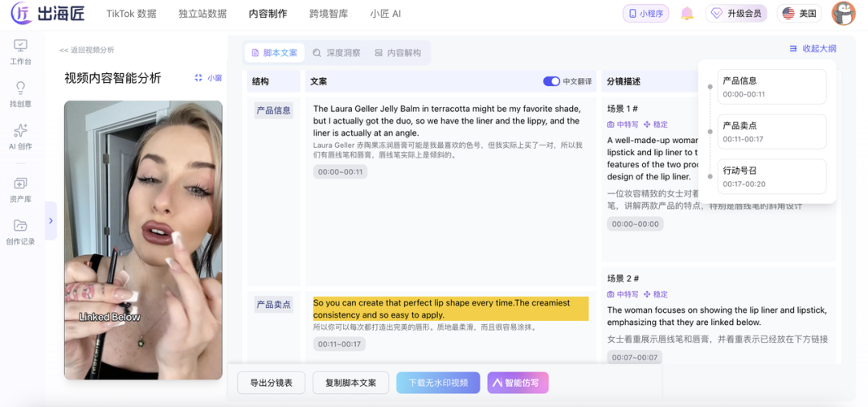The image size is (868, 407).
Task: Click the 00:11~00:17 timestamp chip
Action: point(339,344)
